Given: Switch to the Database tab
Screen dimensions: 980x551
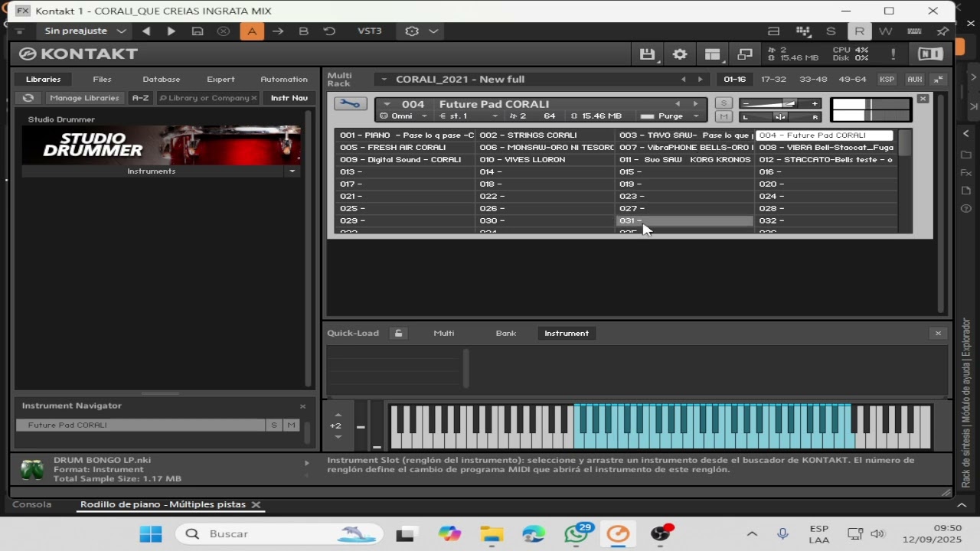Looking at the screenshot, I should (x=162, y=80).
